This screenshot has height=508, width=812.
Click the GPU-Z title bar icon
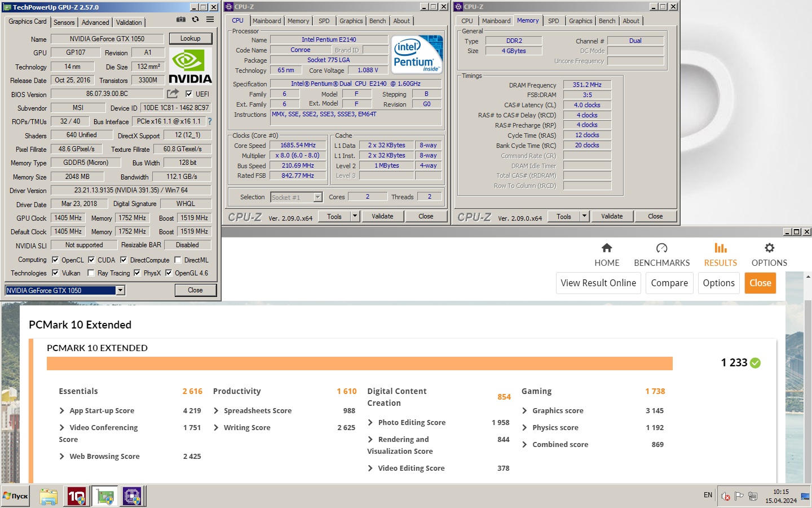(7, 7)
